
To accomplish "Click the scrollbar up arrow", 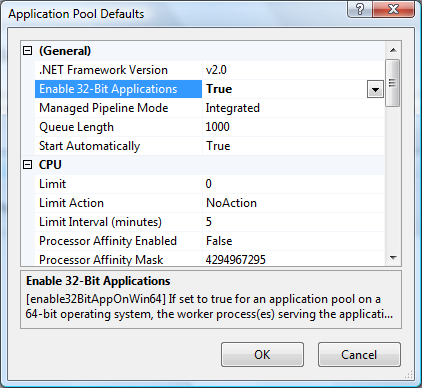I will [x=393, y=50].
